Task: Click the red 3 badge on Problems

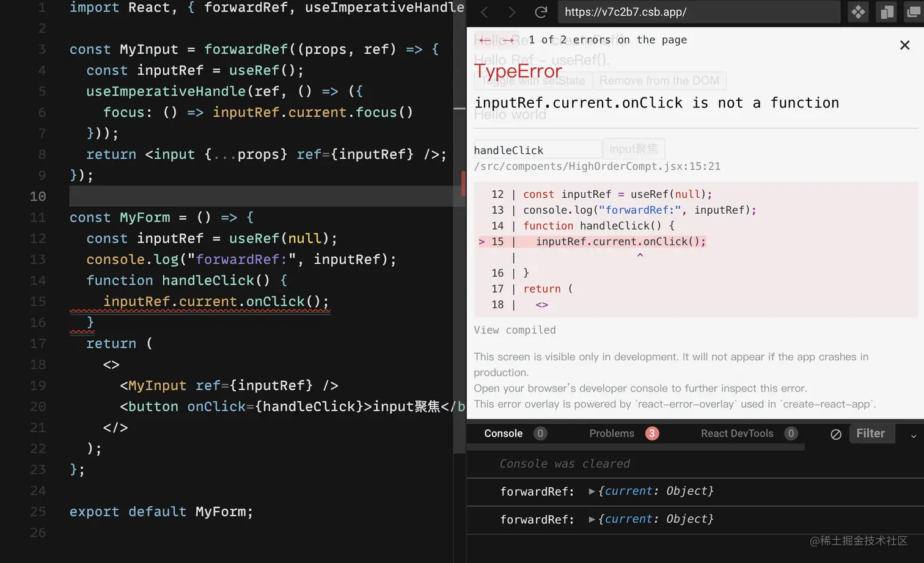Action: (652, 434)
